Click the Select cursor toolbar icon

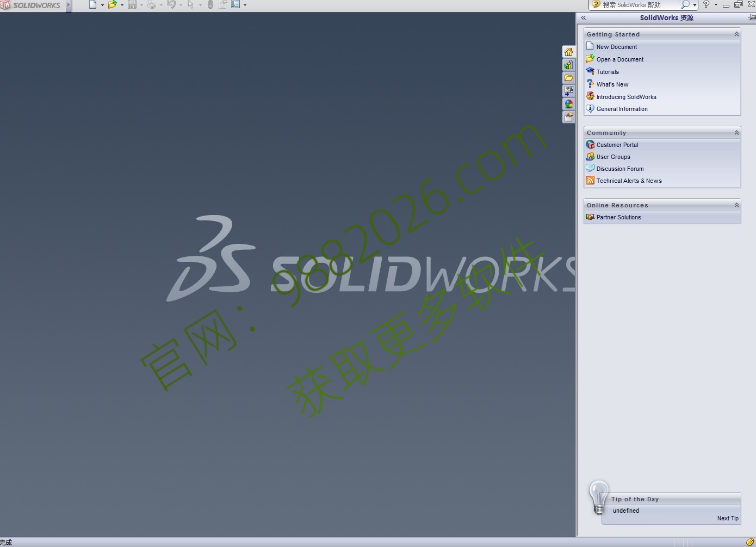[x=191, y=5]
